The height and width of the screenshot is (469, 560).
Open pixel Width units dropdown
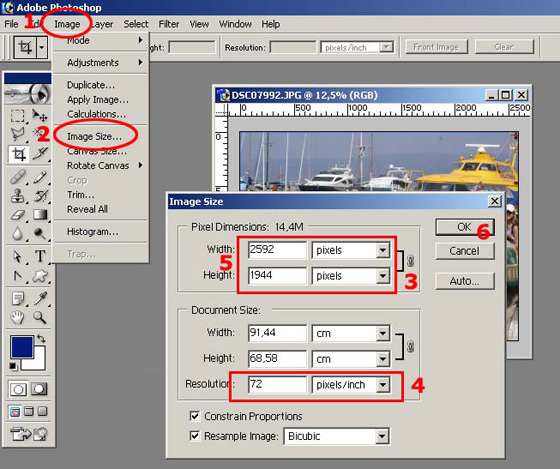pyautogui.click(x=382, y=250)
